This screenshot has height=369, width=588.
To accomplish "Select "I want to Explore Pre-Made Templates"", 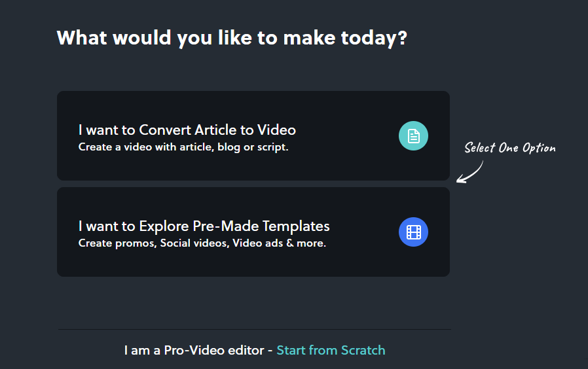I will point(204,226).
